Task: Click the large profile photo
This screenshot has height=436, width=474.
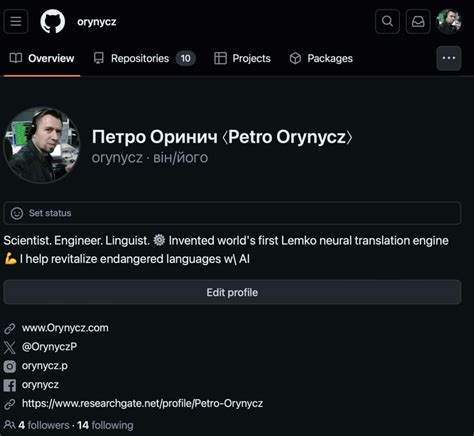Action: pos(42,145)
